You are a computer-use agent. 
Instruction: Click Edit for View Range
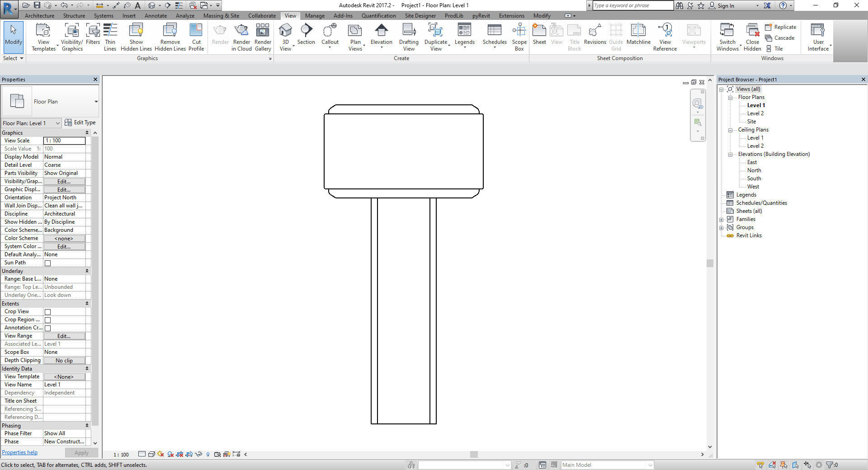pyautogui.click(x=64, y=336)
